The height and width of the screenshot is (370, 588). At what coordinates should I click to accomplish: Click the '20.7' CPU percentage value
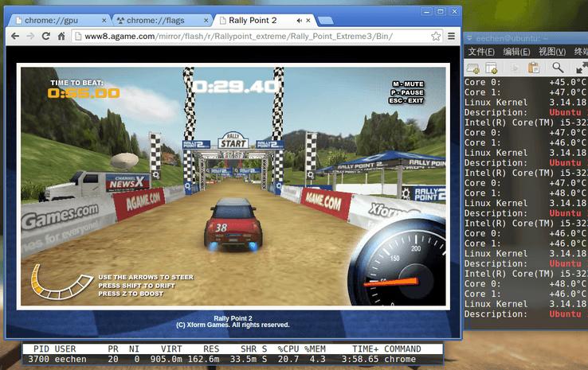coord(288,359)
